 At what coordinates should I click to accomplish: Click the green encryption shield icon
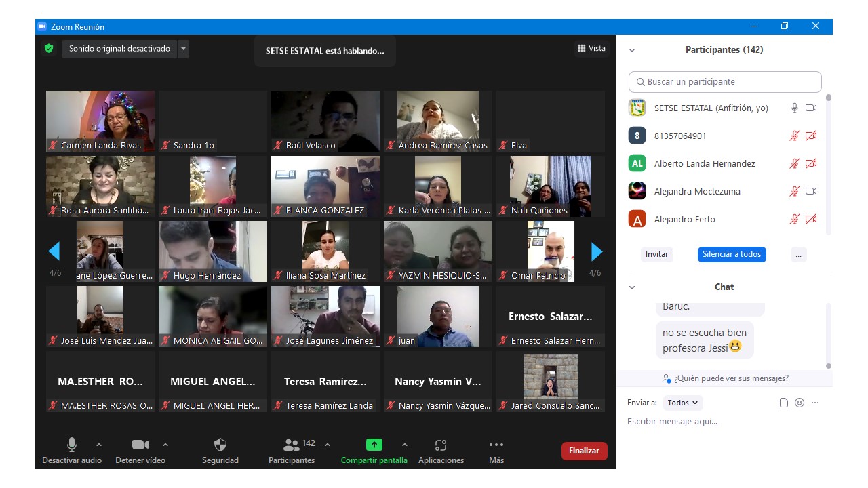(x=49, y=49)
